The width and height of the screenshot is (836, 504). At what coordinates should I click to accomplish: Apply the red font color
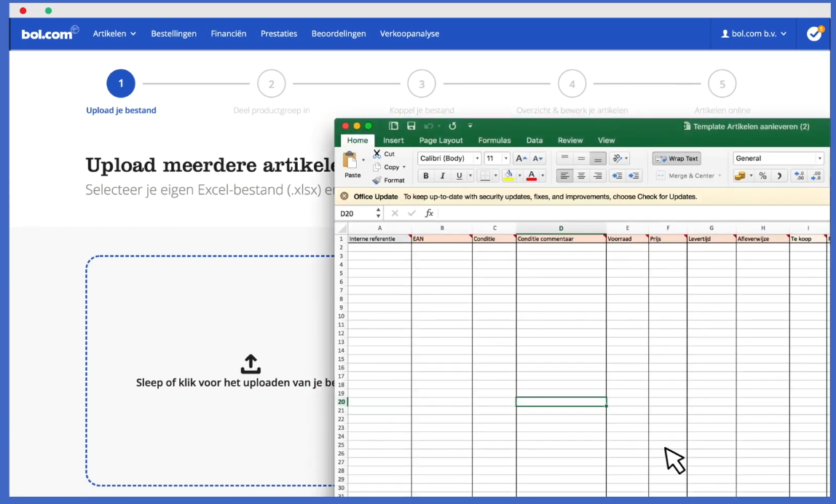(532, 176)
